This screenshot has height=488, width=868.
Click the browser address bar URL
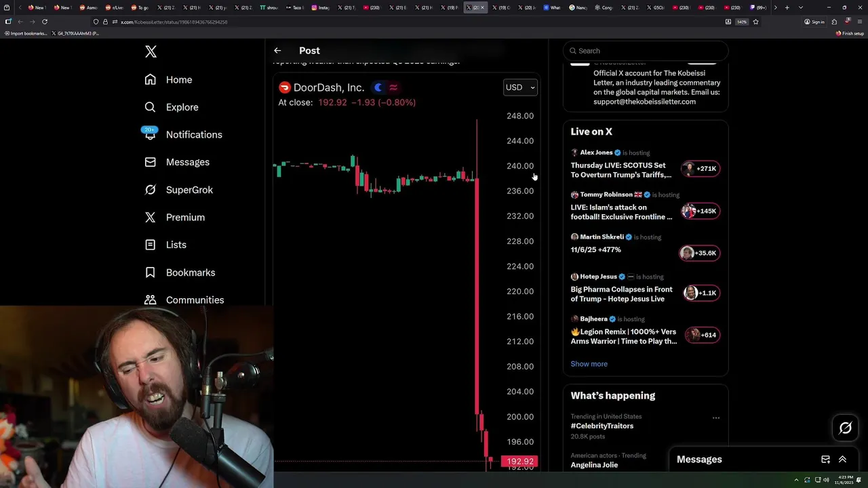174,22
